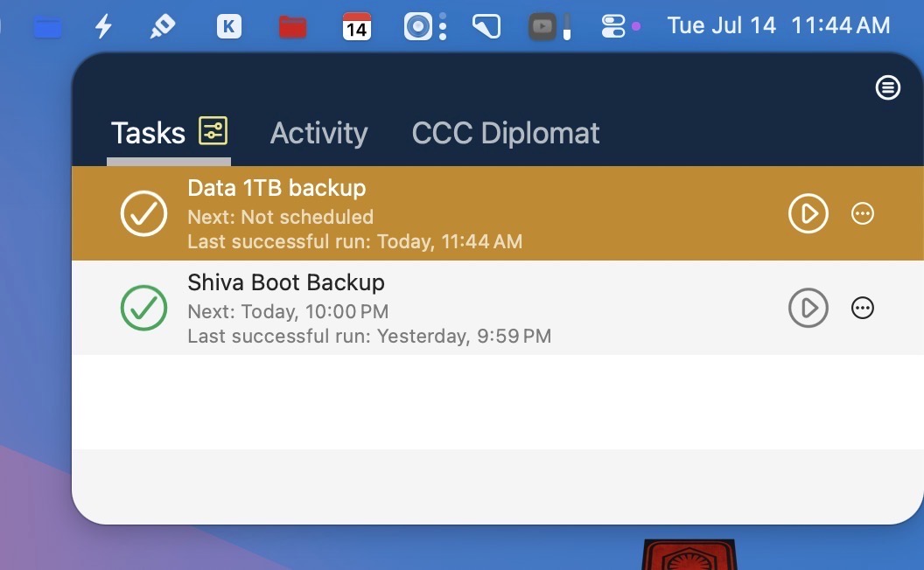Click the task filter sliders icon beside Tasks
Screen dimensions: 924x570
coord(213,130)
